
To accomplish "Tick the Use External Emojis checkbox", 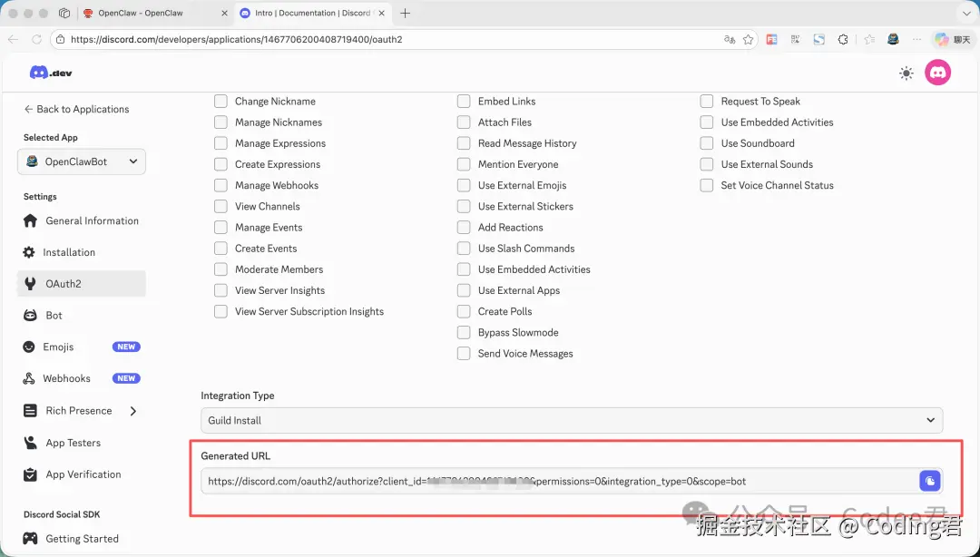I will 464,185.
